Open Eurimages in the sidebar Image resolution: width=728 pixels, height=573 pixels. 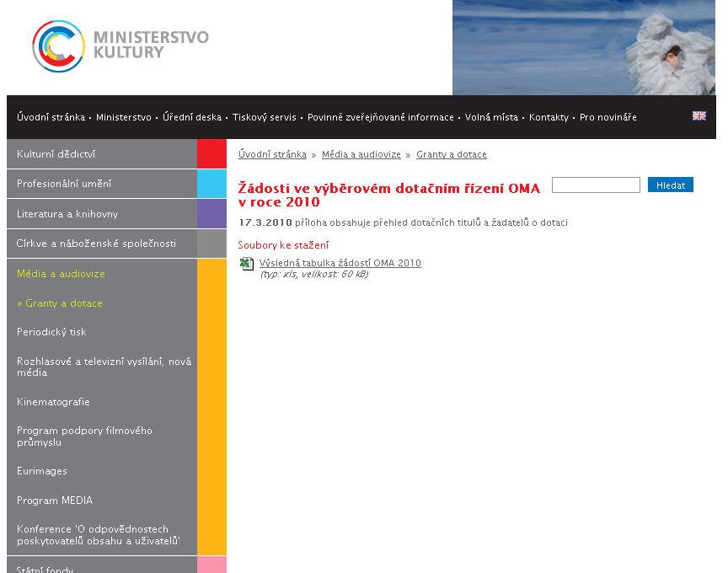click(42, 471)
